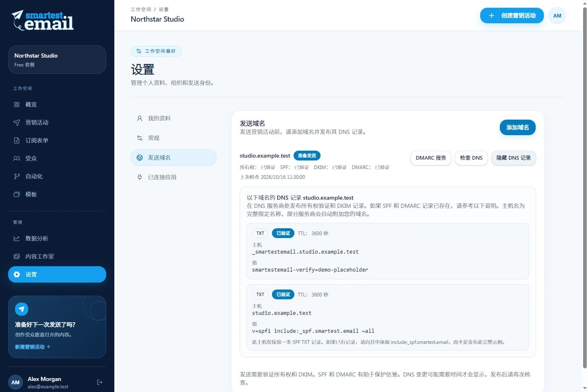This screenshot has height=392, width=588.
Task: Click the page vertical scrollbar
Action: [x=585, y=188]
